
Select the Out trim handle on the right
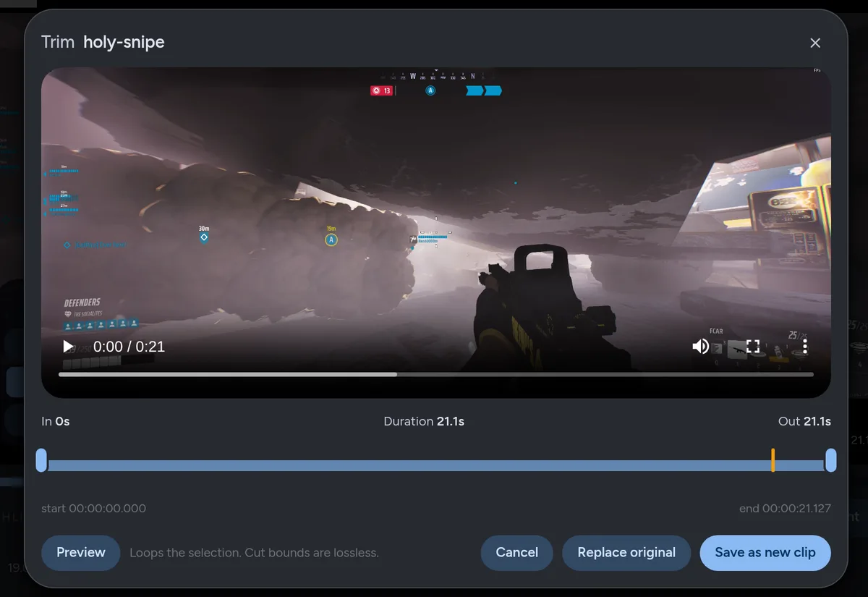tap(831, 460)
